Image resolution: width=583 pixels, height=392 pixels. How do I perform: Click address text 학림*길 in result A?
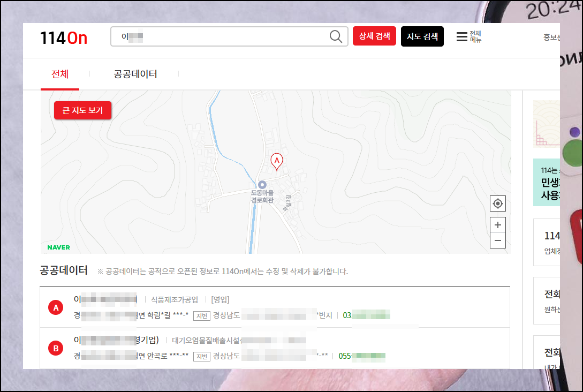159,315
